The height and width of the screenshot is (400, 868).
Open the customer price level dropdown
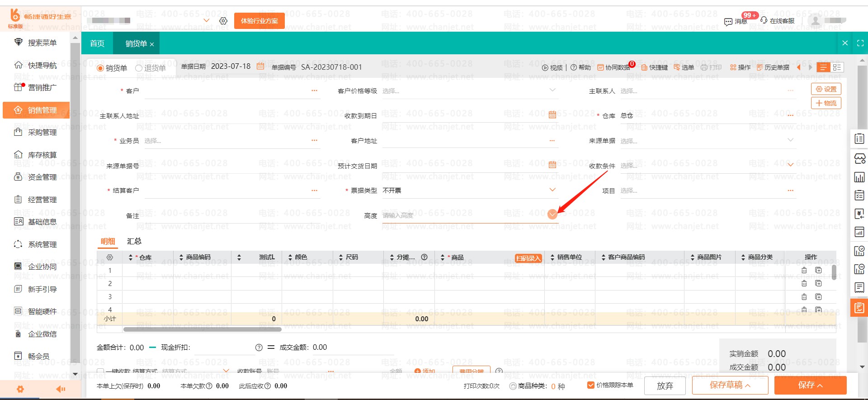pos(552,90)
